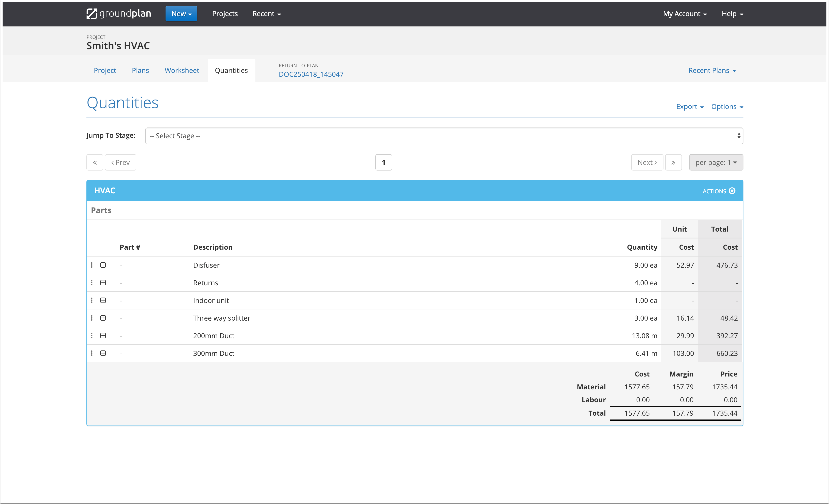Open the Recent menu
The height and width of the screenshot is (504, 829).
click(x=266, y=14)
